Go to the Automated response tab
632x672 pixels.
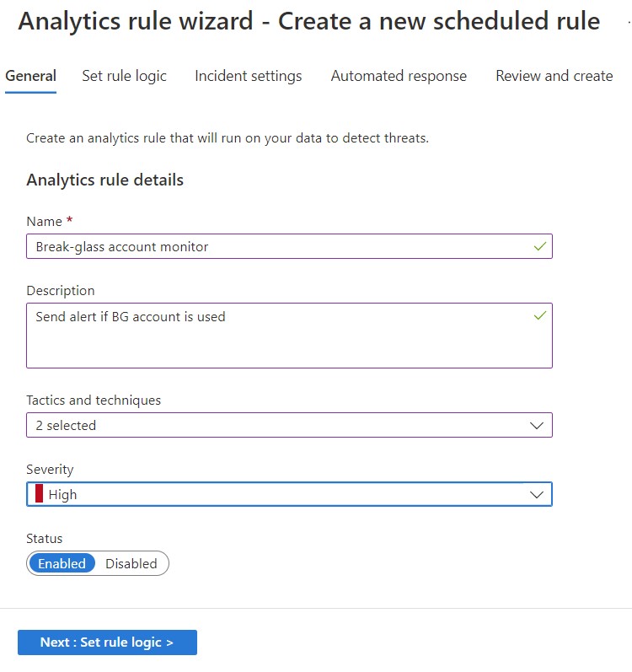(x=399, y=76)
